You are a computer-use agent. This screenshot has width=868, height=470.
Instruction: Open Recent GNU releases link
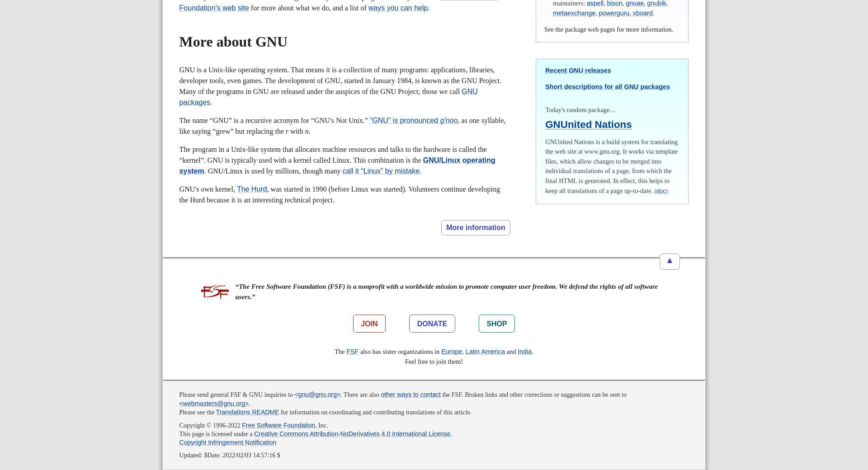point(578,70)
